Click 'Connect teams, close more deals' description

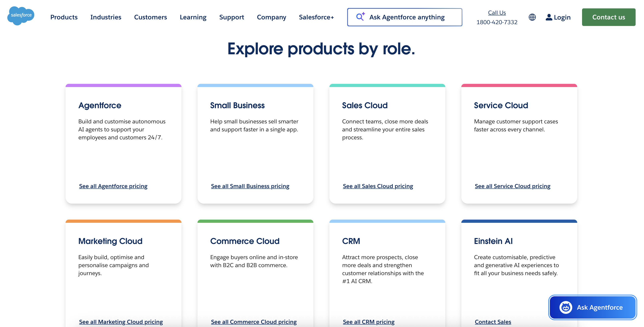point(385,130)
